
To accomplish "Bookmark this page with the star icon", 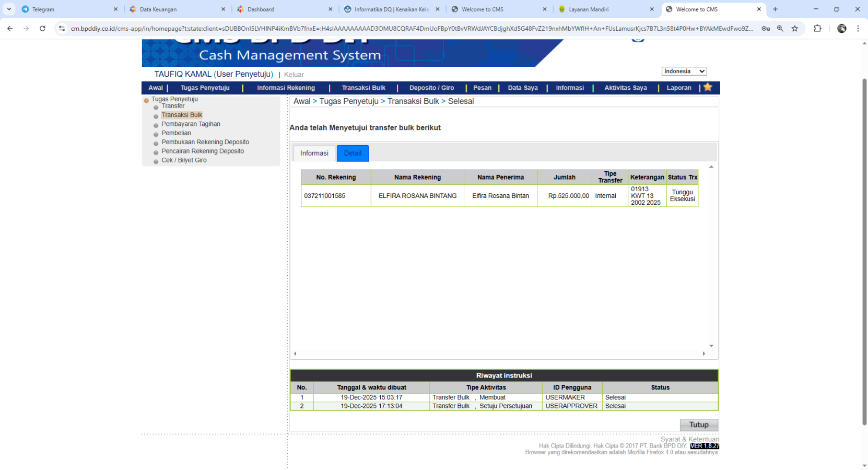I will pos(794,29).
